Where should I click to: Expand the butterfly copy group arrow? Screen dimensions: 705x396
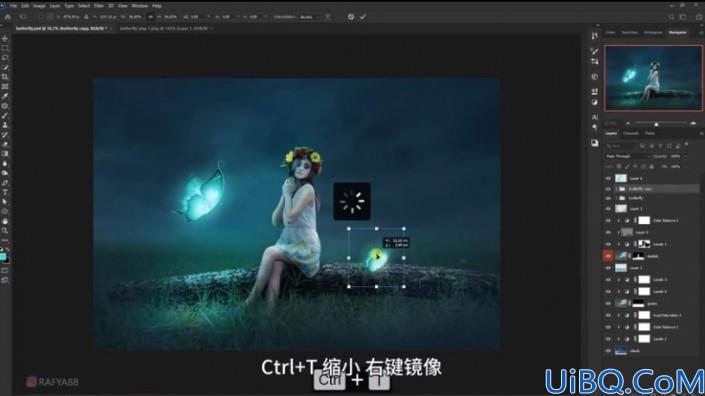pos(616,189)
